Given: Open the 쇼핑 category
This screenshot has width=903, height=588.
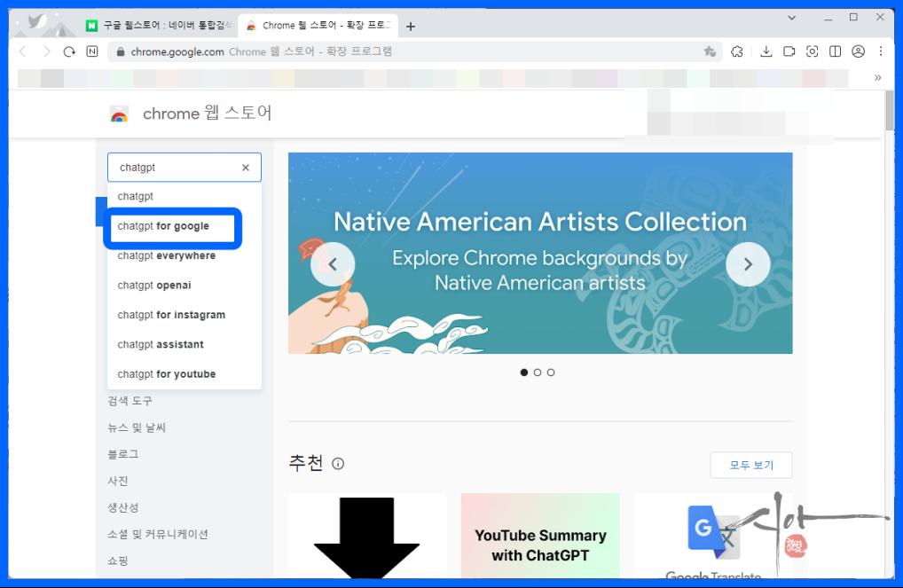Looking at the screenshot, I should click(118, 561).
